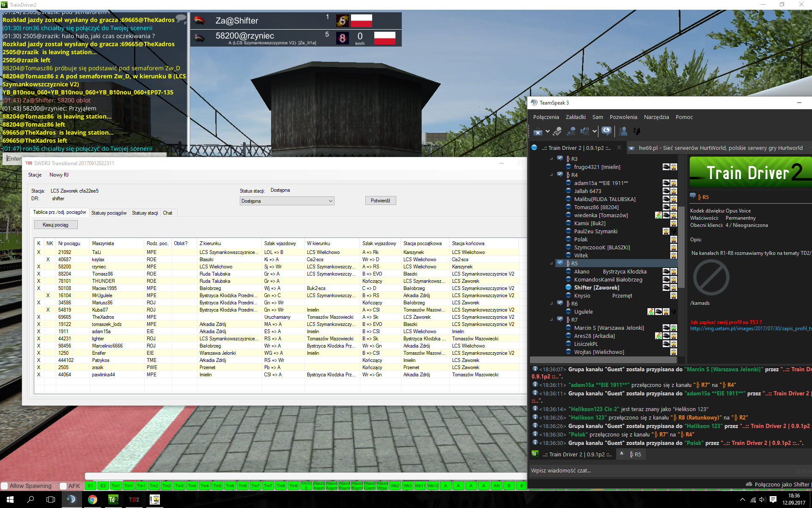Collapse the R6 channel tree node

point(551,304)
